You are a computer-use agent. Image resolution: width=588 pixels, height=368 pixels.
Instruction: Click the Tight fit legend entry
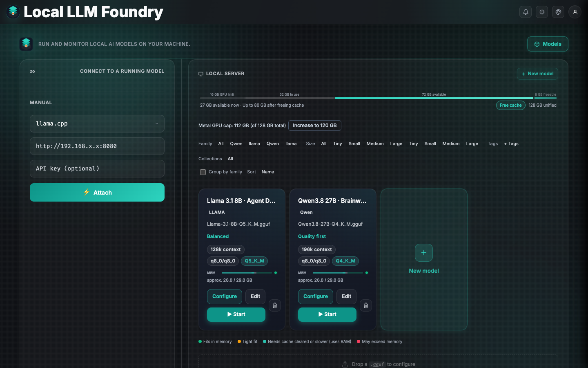click(247, 341)
